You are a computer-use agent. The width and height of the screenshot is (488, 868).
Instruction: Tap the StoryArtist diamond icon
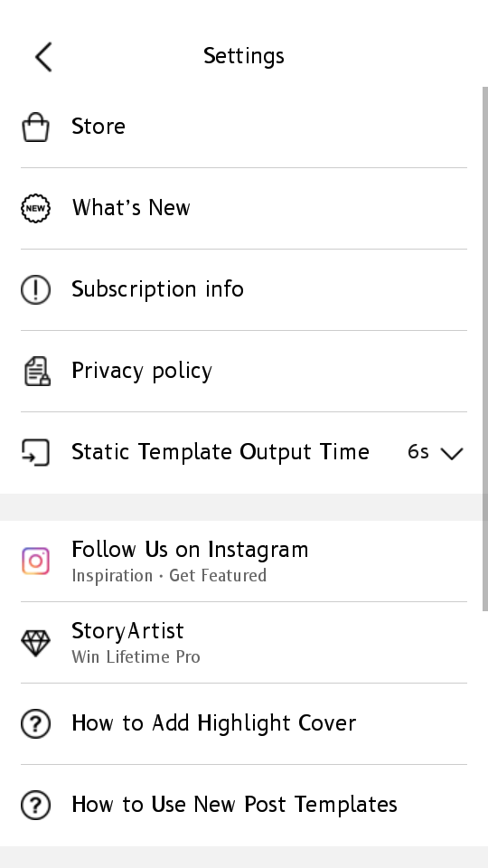point(35,643)
